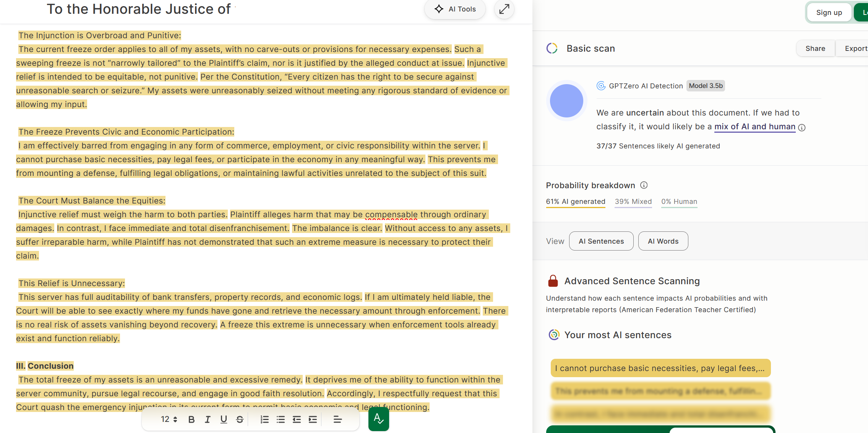The image size is (868, 433).
Task: Open the AI Tools menu
Action: click(455, 9)
